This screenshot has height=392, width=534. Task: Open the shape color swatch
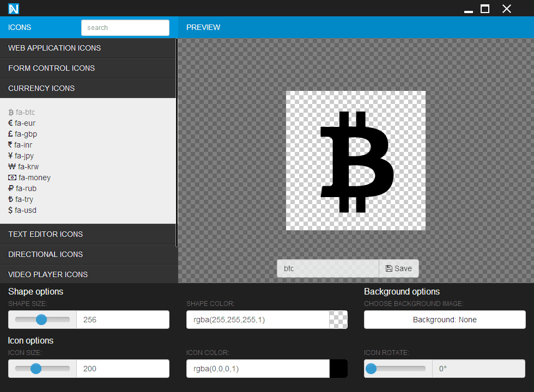(338, 320)
